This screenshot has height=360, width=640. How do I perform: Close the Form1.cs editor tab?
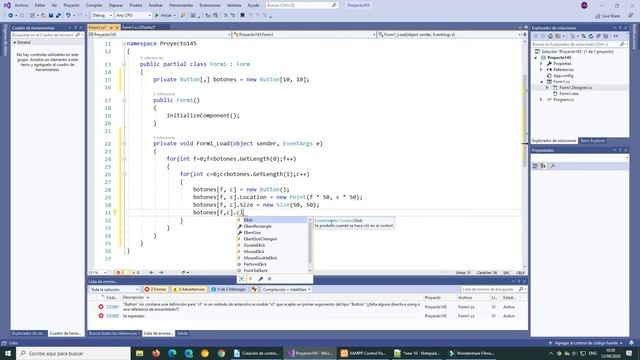117,27
